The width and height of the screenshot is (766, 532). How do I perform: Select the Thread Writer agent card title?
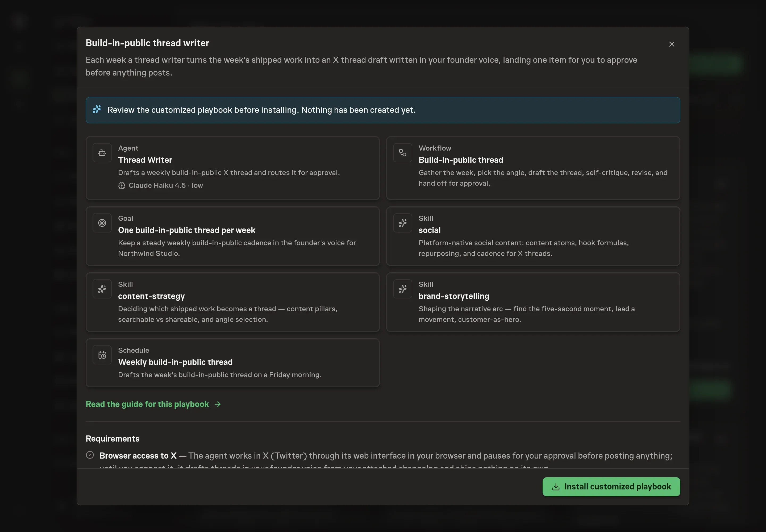click(145, 160)
